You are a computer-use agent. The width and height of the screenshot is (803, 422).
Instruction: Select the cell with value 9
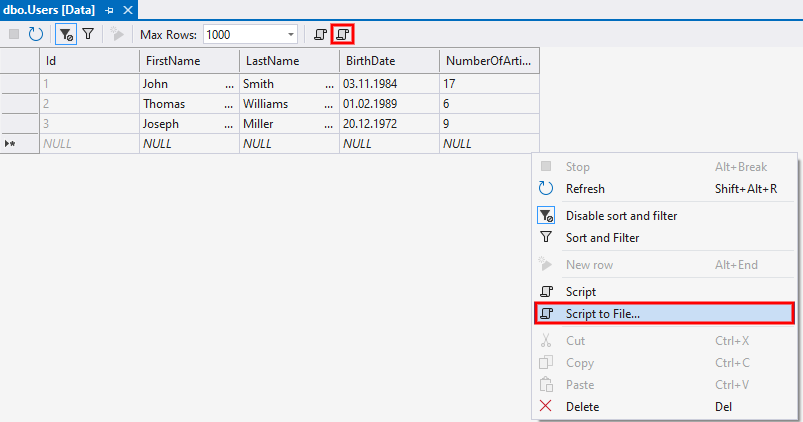pos(489,123)
